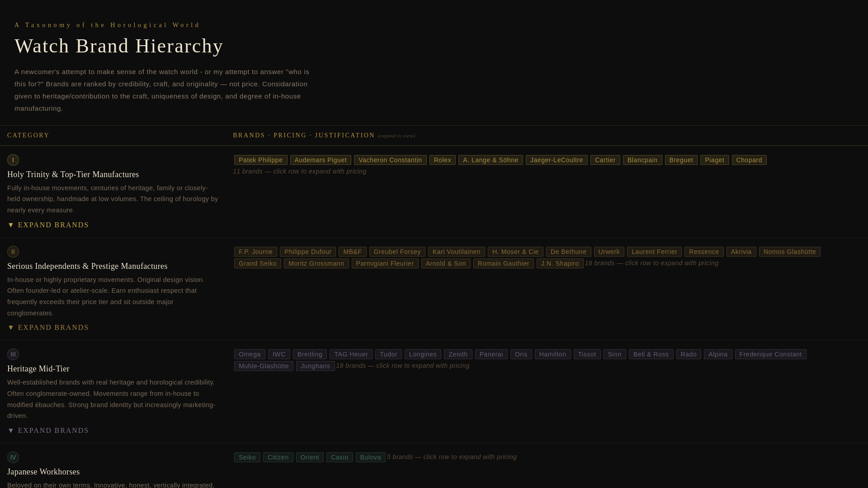The height and width of the screenshot is (488, 868).
Task: Select the Breitling tag
Action: [x=310, y=354]
